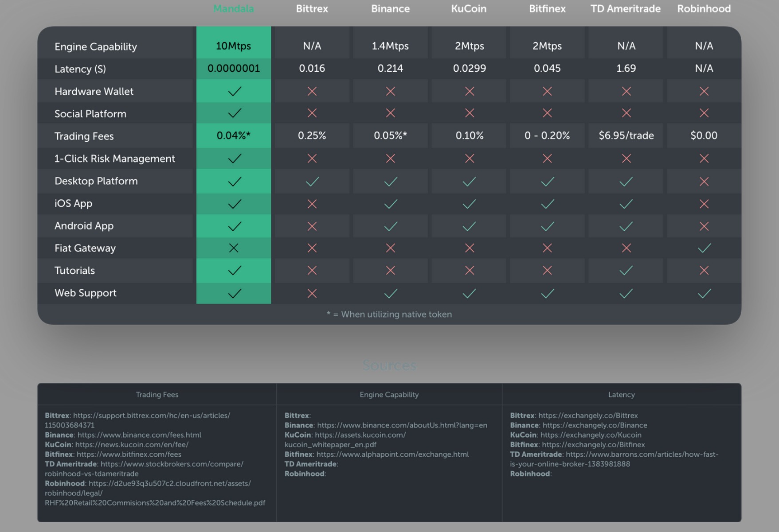Click Bittrex's Web Support X mark
Viewport: 779px width, 532px height.
312,293
